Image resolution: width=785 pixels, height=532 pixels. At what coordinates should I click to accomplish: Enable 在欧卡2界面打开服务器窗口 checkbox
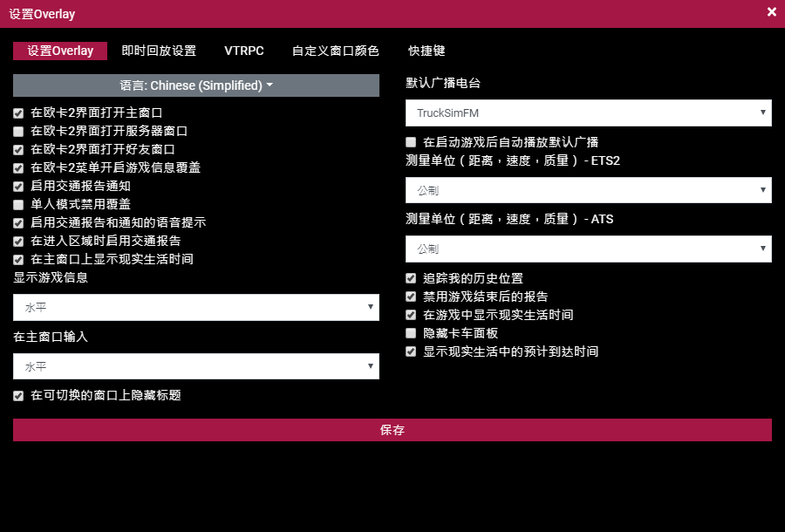[x=18, y=132]
